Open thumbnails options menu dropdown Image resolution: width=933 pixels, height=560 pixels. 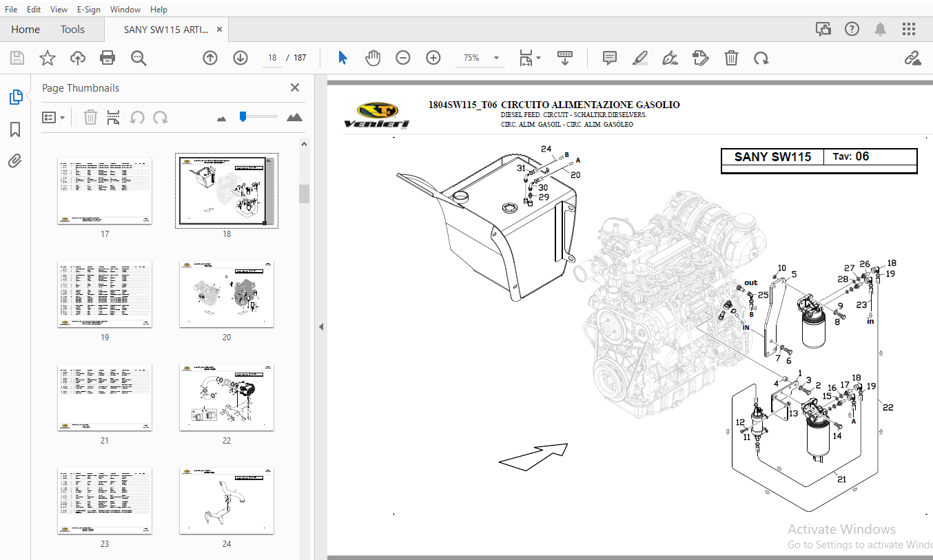[54, 118]
